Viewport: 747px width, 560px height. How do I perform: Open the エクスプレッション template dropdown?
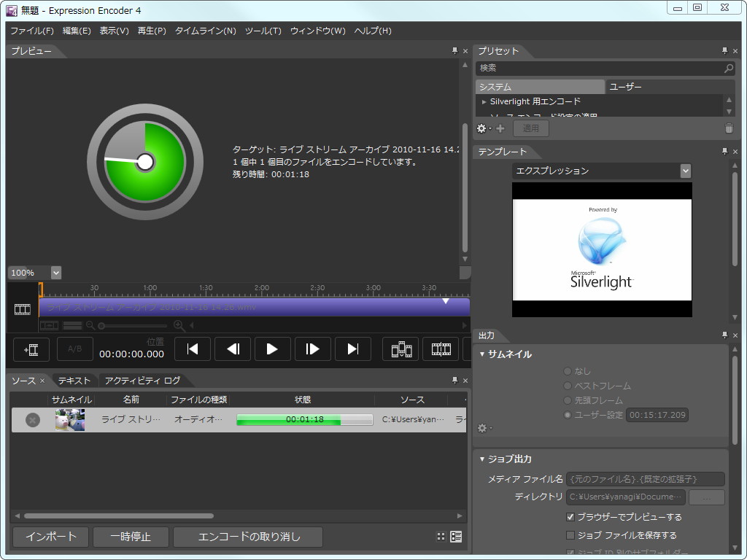pos(685,171)
